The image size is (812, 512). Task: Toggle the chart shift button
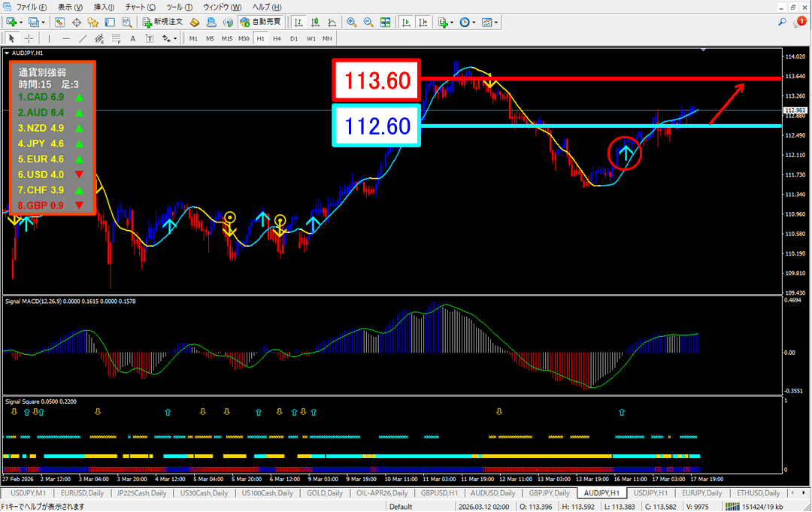(424, 23)
